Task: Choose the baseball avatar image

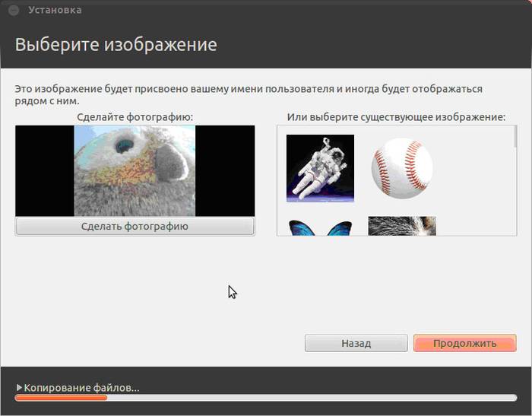Action: pyautogui.click(x=402, y=168)
